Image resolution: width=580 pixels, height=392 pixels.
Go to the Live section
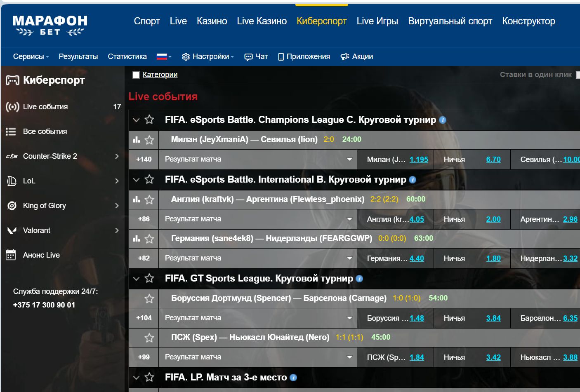click(x=178, y=21)
